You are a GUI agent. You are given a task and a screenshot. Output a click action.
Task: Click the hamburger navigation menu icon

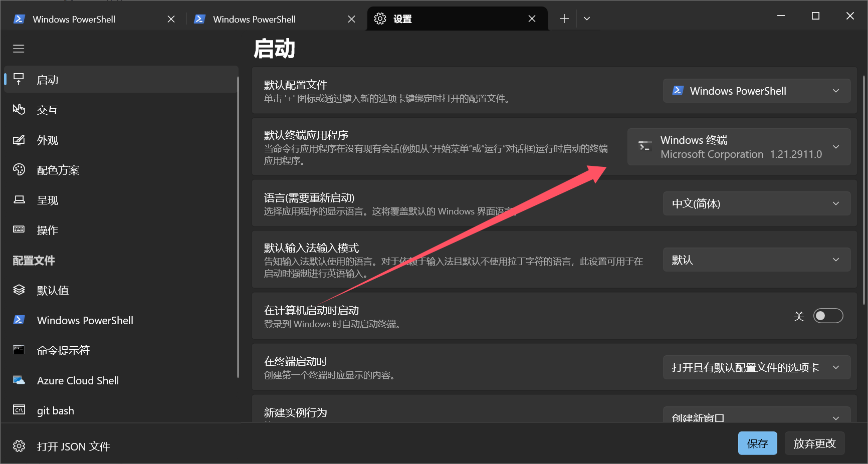[x=19, y=49]
